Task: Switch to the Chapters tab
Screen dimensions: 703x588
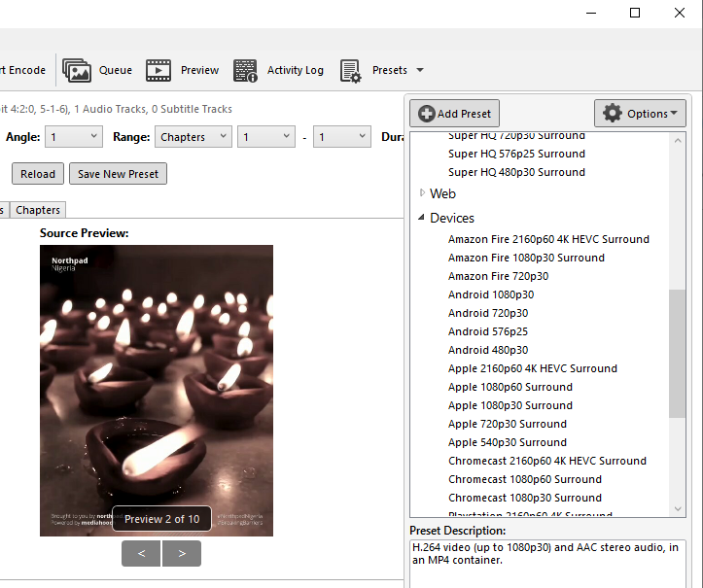Action: click(38, 210)
